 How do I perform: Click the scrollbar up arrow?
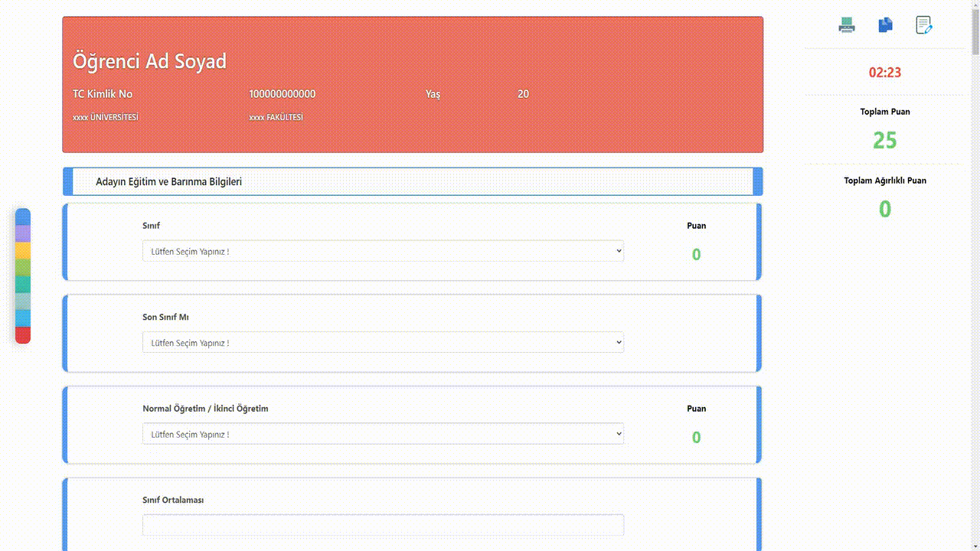(975, 5)
